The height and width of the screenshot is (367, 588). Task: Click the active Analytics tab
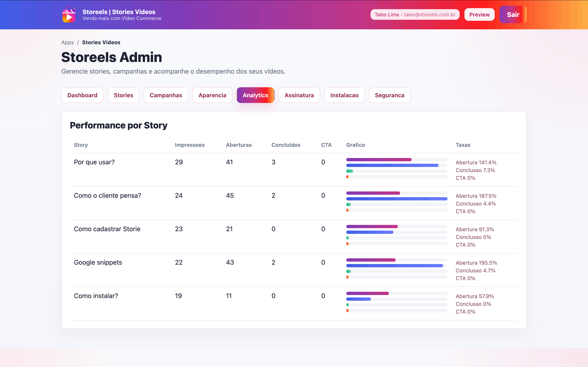(x=255, y=95)
